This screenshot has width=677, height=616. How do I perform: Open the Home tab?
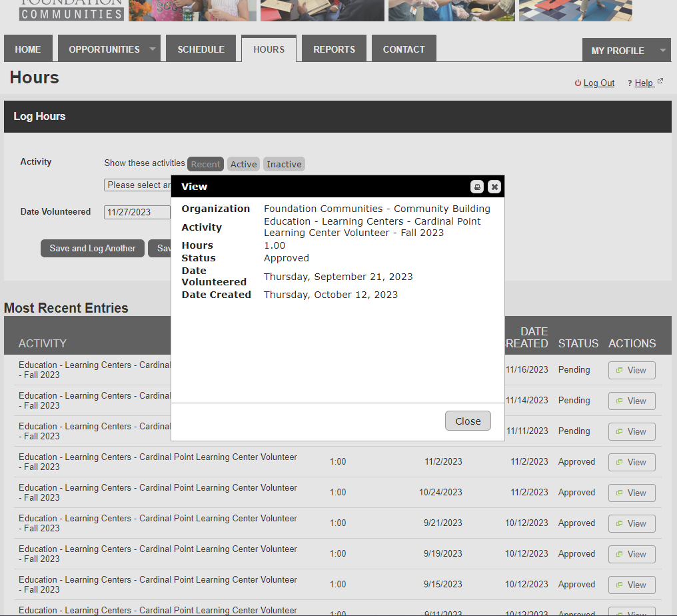tap(28, 49)
